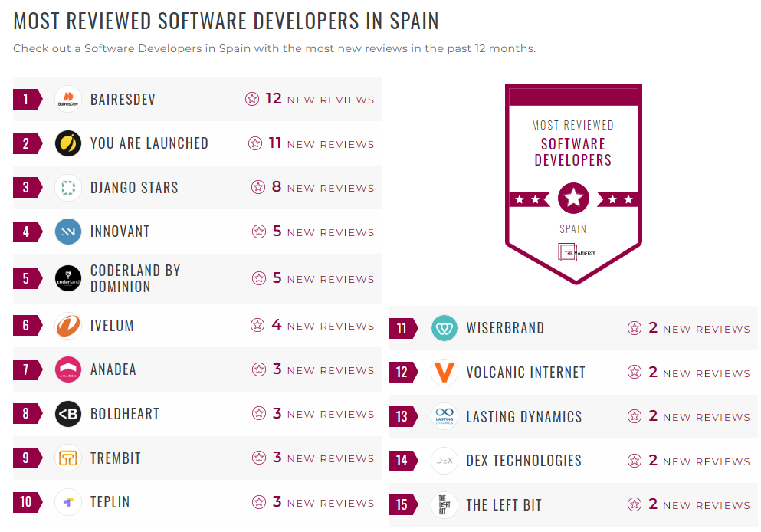Click the Trembit logo icon
761x532 pixels.
point(68,458)
